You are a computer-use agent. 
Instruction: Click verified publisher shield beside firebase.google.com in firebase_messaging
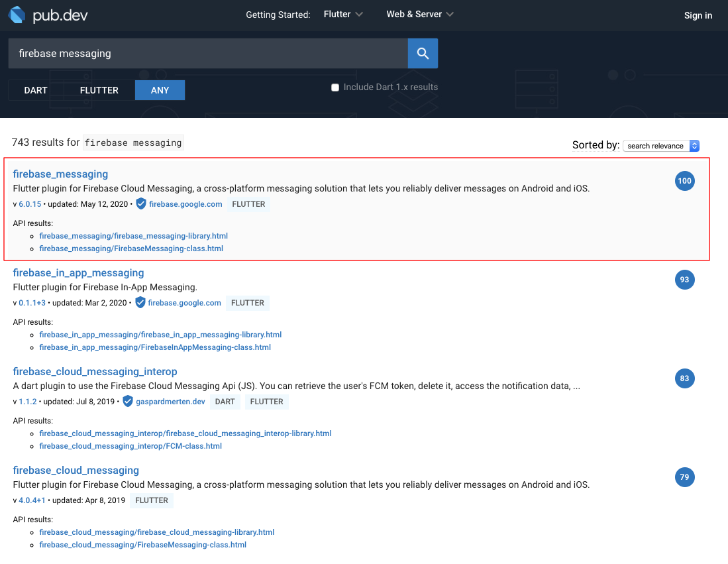141,204
